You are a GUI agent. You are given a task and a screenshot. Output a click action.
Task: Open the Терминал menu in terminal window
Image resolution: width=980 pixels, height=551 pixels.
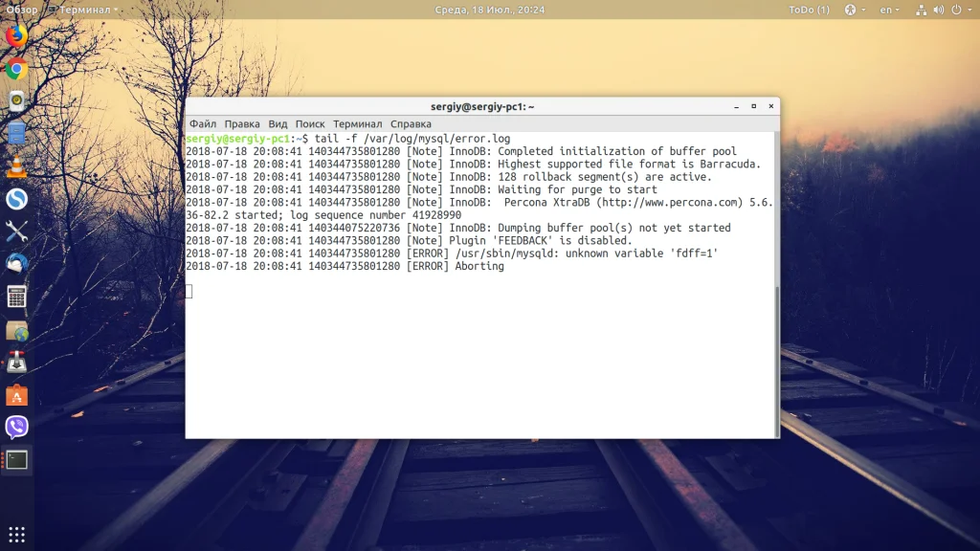tap(358, 123)
